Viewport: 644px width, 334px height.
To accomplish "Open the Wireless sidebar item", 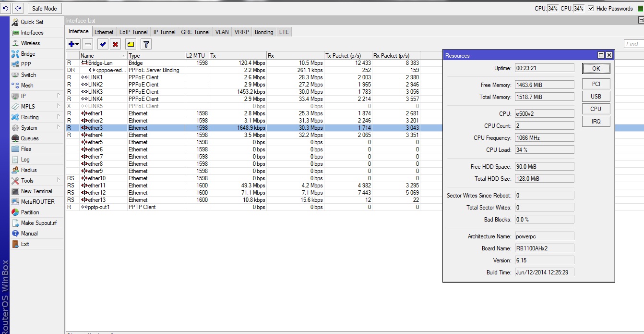I will point(30,43).
